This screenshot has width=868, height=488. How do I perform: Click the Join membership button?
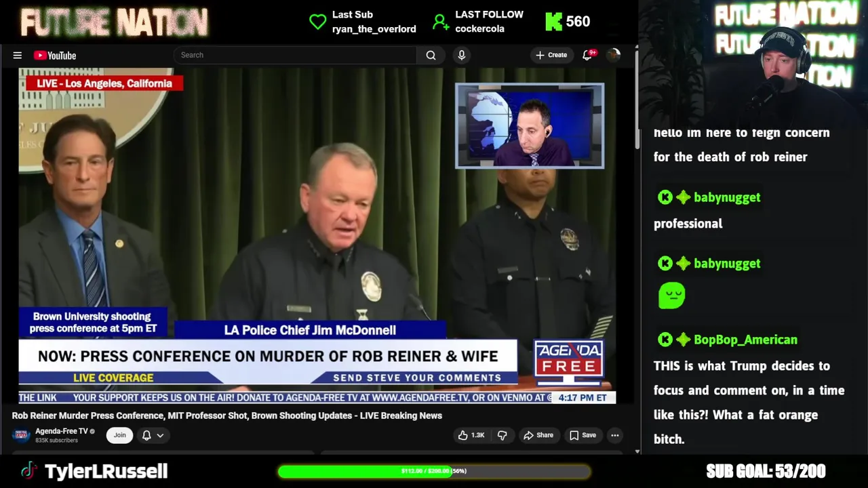[x=119, y=435]
